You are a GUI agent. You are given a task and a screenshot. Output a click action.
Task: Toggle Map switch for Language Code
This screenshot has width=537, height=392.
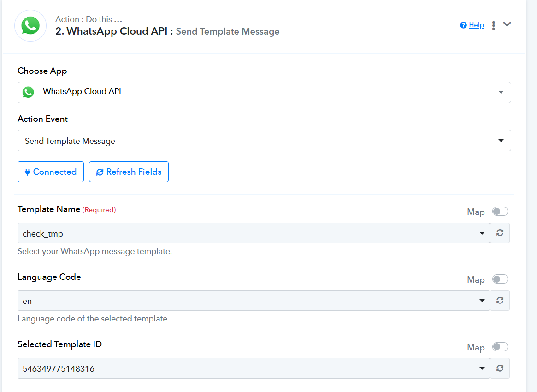coord(500,279)
